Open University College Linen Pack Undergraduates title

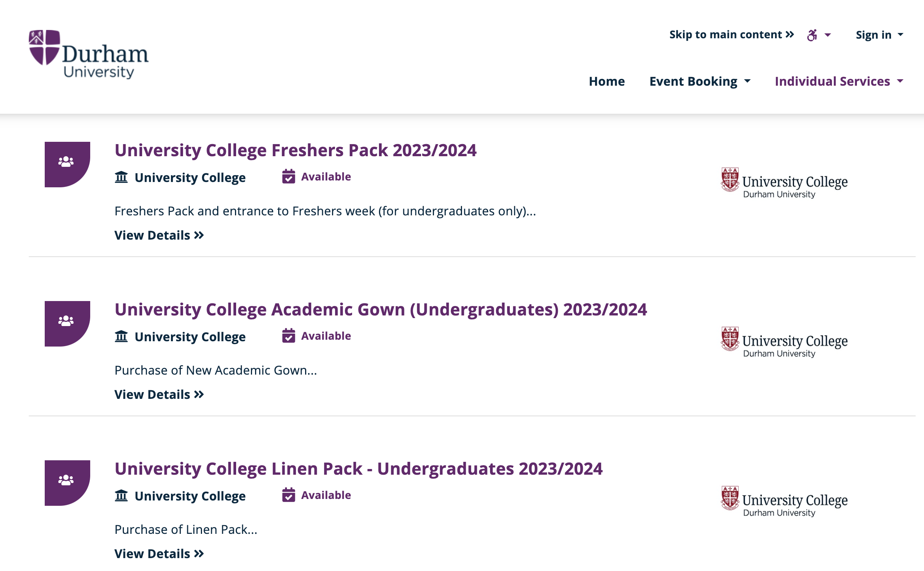click(x=359, y=469)
